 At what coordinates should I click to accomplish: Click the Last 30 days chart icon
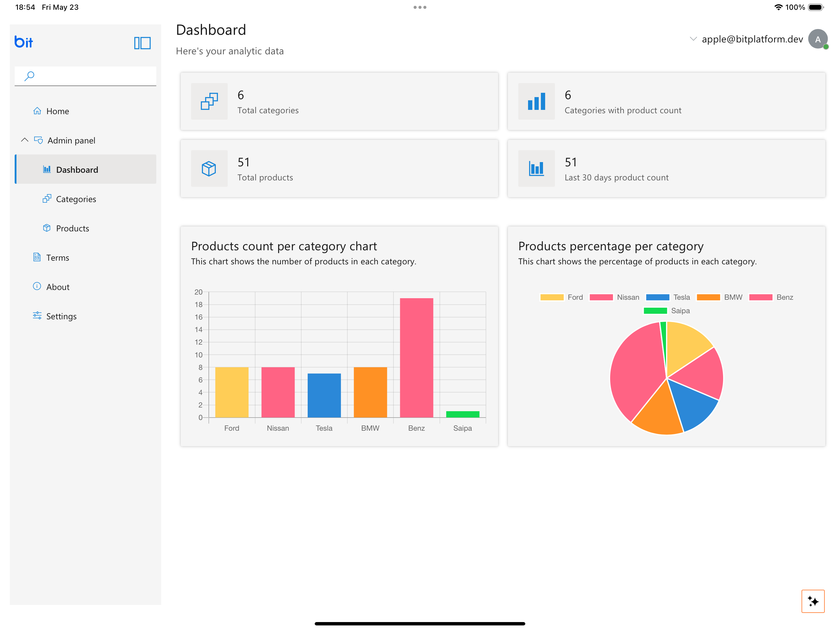tap(536, 168)
